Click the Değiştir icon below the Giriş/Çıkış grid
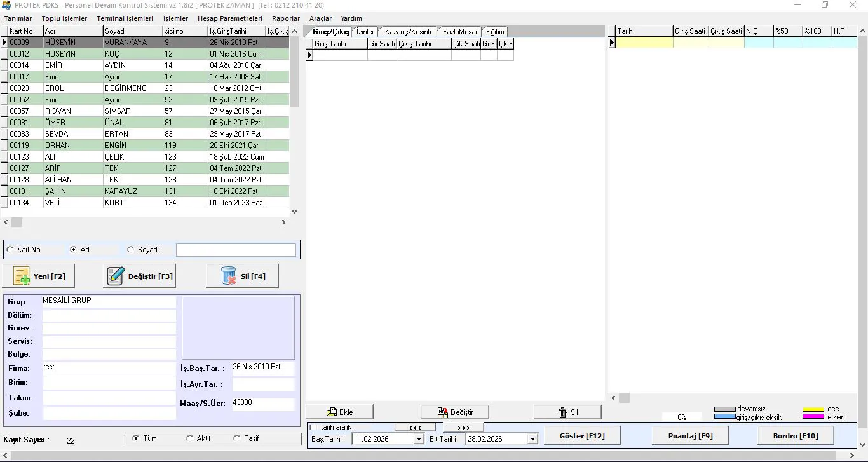 [x=442, y=412]
